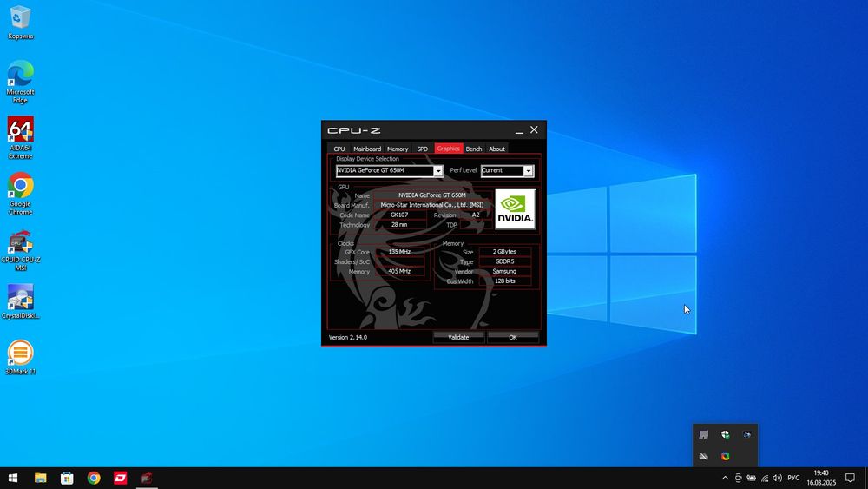Click the Version 2.14.0 text
The width and height of the screenshot is (868, 489).
point(348,337)
